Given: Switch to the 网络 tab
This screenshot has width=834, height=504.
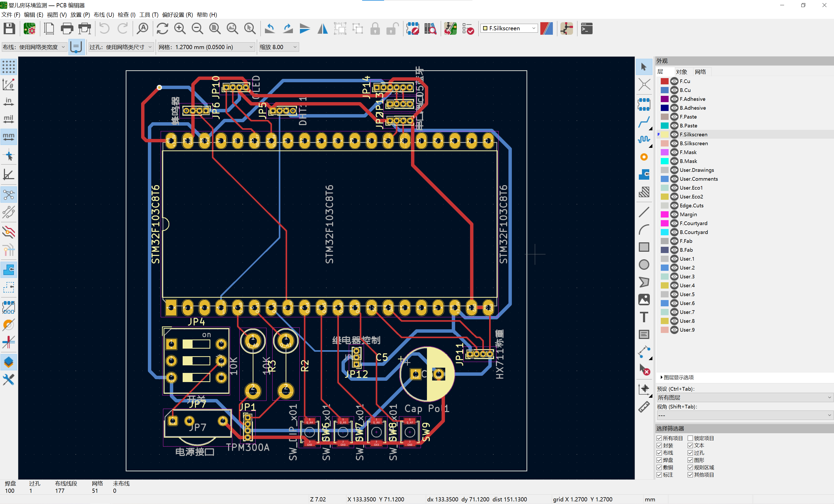Looking at the screenshot, I should coord(700,72).
